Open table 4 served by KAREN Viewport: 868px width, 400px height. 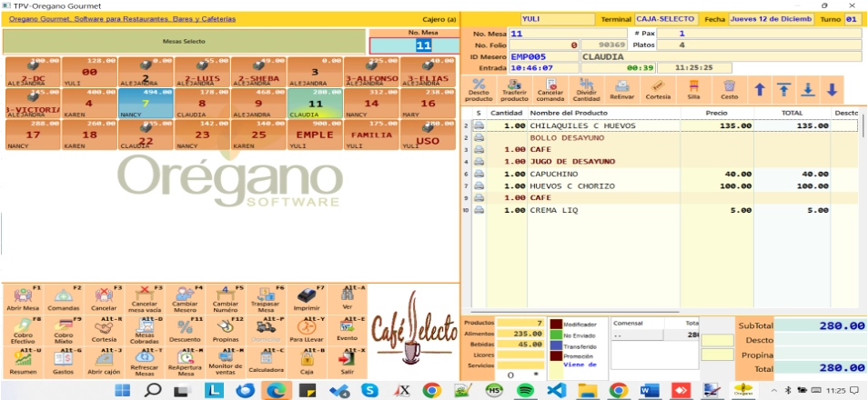[x=89, y=104]
